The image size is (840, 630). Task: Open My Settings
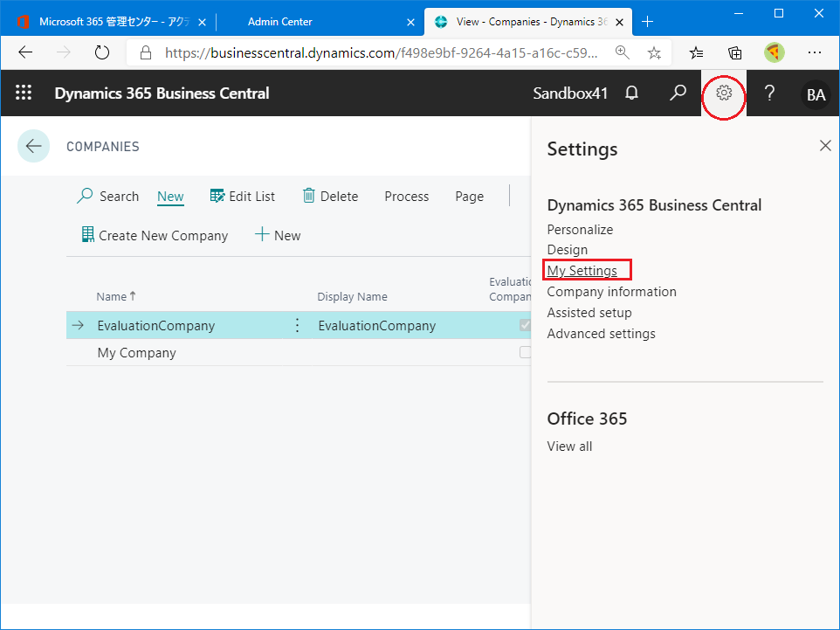coord(582,270)
